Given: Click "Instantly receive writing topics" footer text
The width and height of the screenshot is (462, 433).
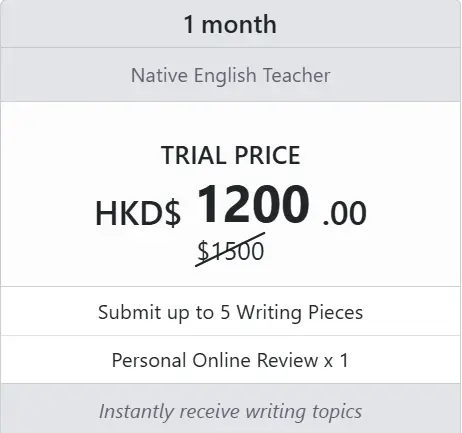Looking at the screenshot, I should [230, 411].
